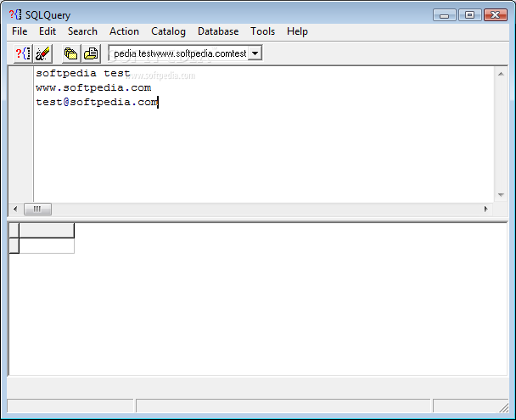Click the clear query eraser icon

coord(42,53)
